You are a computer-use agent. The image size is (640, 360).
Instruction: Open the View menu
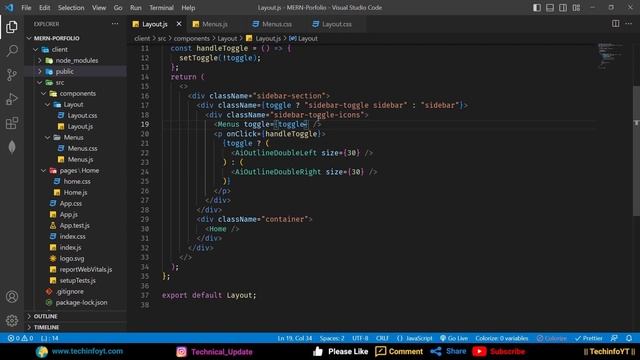tap(99, 8)
